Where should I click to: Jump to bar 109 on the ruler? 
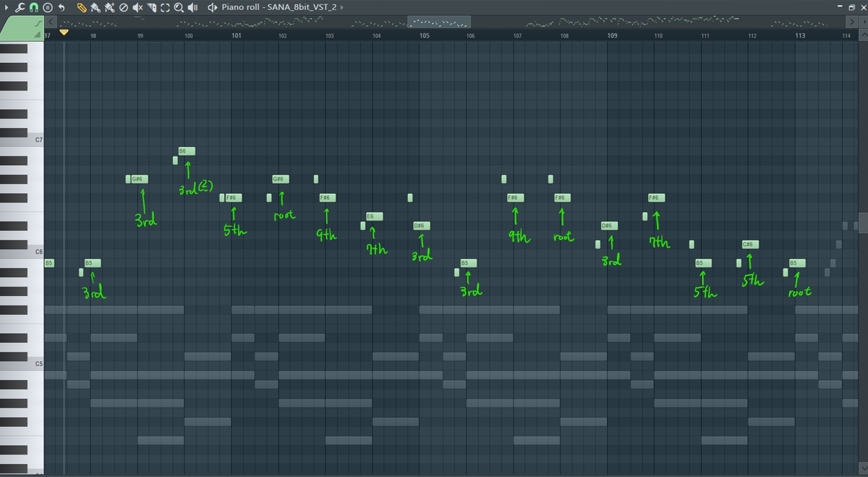(613, 35)
